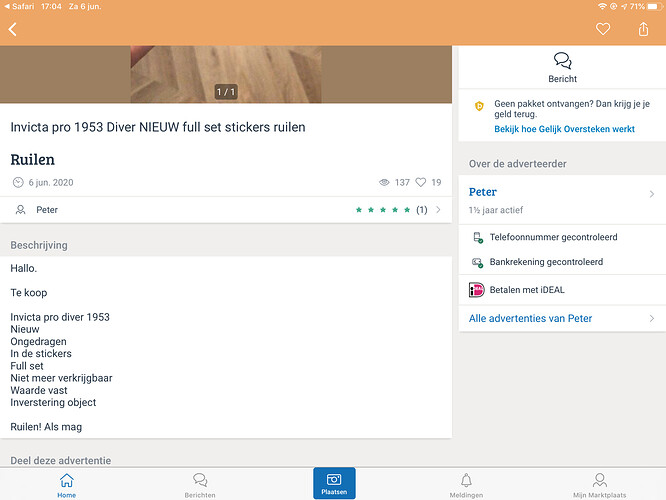Select the line Waarde vast

(x=39, y=390)
